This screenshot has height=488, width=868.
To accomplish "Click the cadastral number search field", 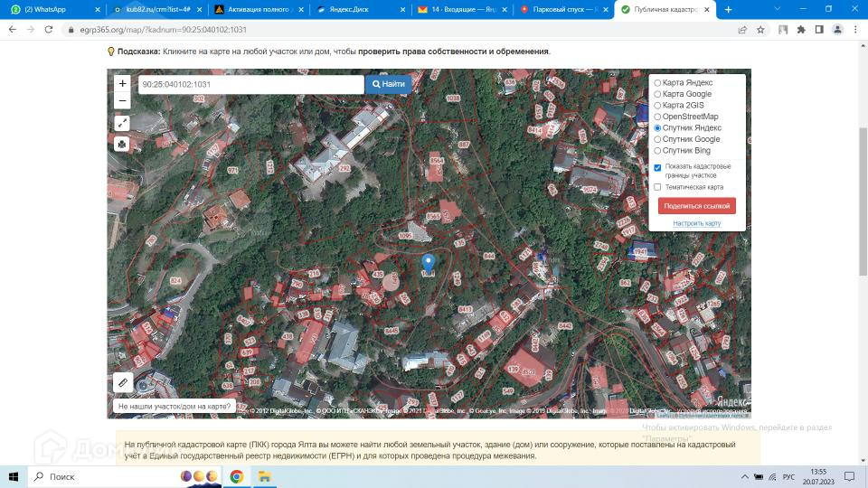I will tap(250, 84).
